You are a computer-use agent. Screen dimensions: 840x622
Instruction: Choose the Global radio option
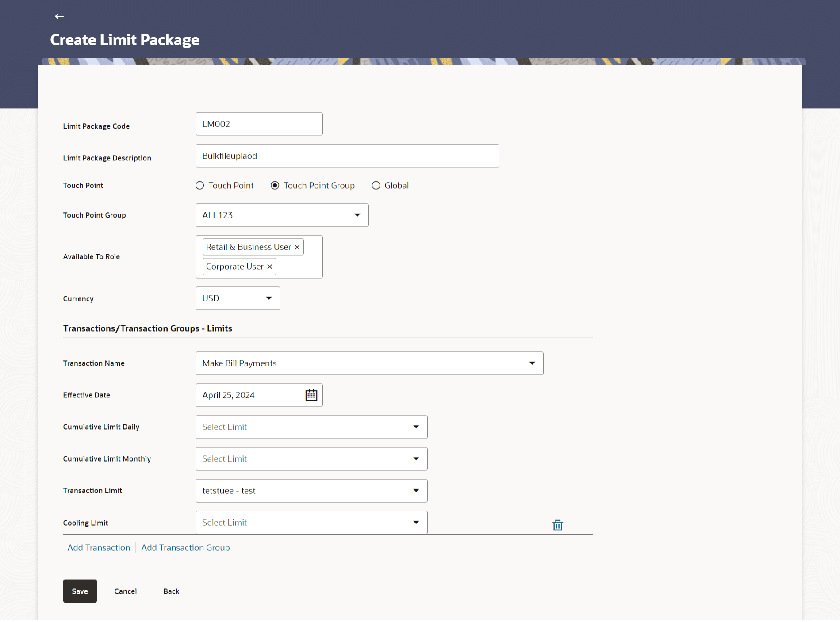tap(376, 185)
